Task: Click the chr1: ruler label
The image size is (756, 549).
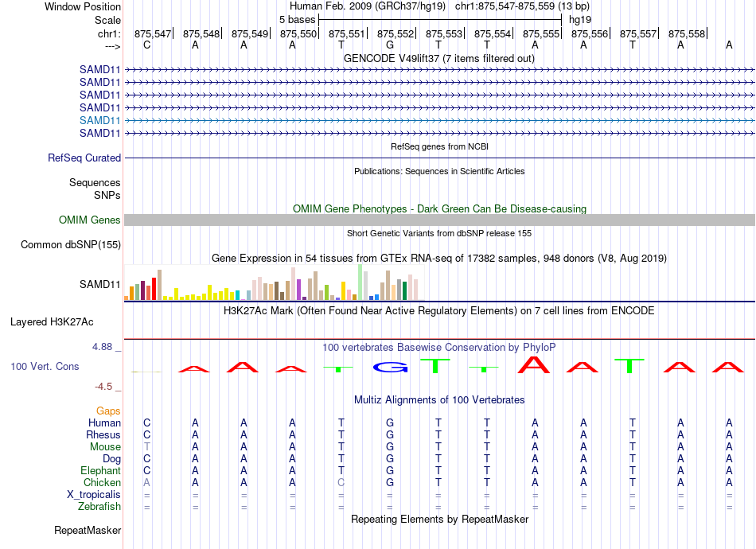Action: tap(109, 33)
